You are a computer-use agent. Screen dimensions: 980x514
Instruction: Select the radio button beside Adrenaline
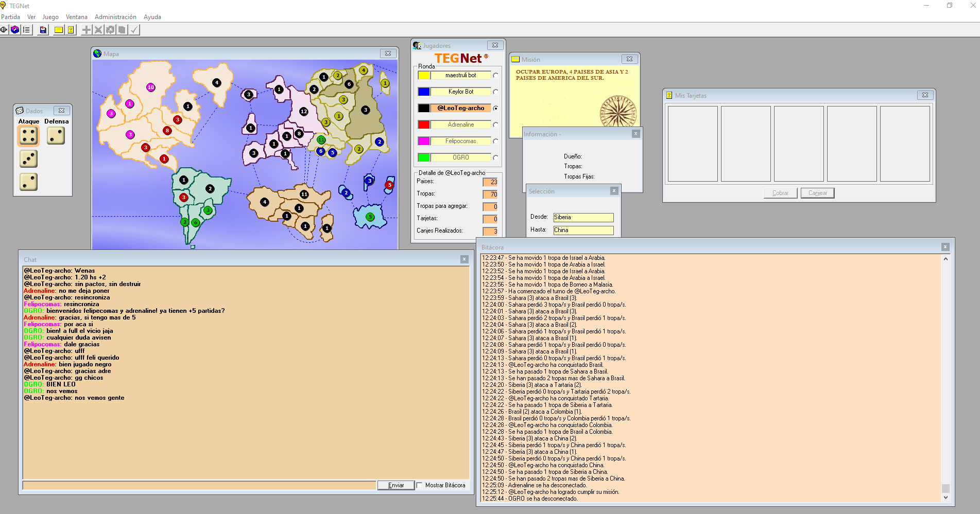(495, 125)
